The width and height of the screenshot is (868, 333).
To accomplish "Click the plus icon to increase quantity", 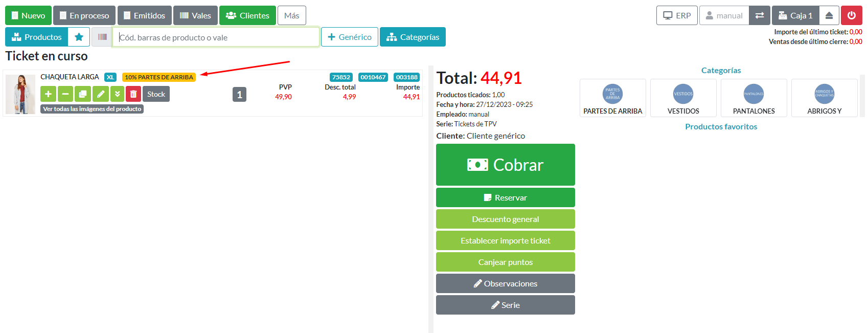I will click(48, 94).
